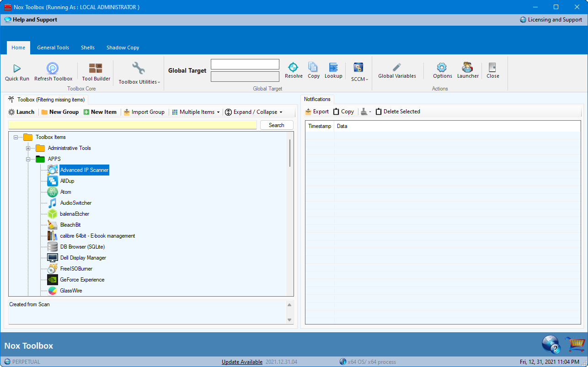Select the FreeISOBurner icon
This screenshot has width=588, height=367.
(53, 269)
